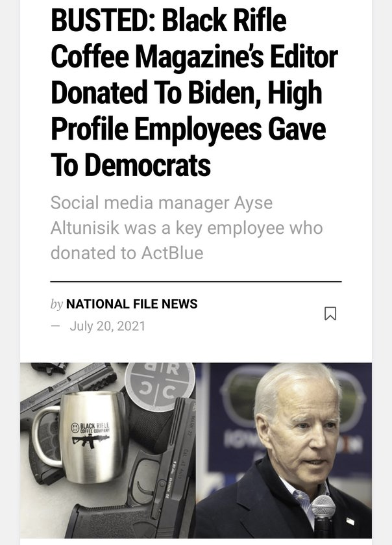Image resolution: width=392 pixels, height=545 pixels.
Task: Click the word Democrats in the headline
Action: click(x=130, y=166)
